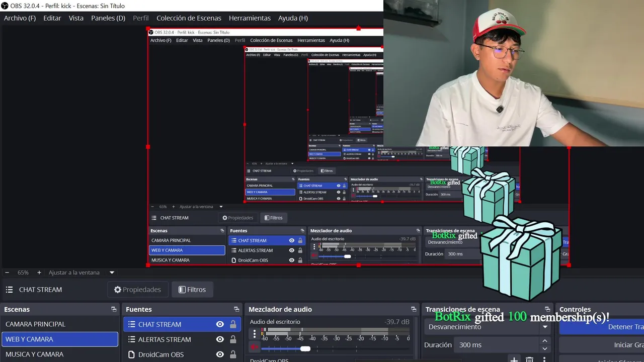The image size is (644, 362).
Task: Select the CHAT STREAM source in Fuentes
Action: pos(182,324)
